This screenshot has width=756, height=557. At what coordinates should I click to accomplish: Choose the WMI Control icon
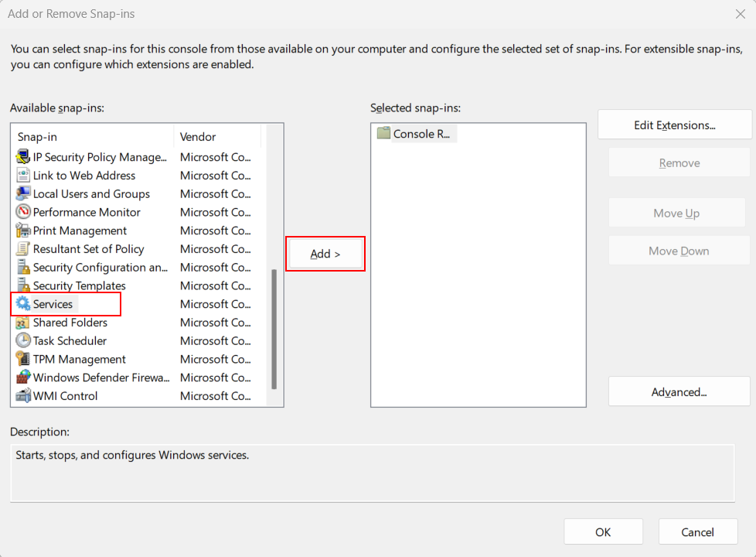pyautogui.click(x=23, y=396)
